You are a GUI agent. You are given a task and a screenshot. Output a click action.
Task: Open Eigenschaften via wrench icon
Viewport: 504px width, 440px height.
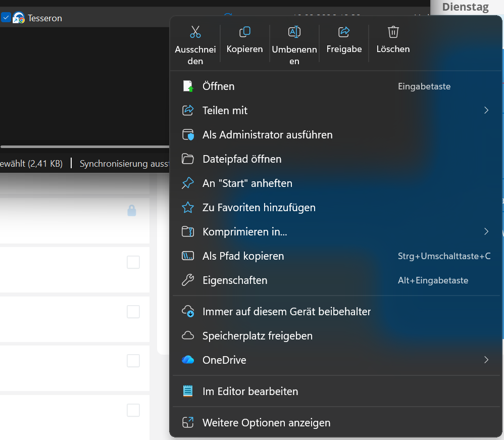point(188,280)
